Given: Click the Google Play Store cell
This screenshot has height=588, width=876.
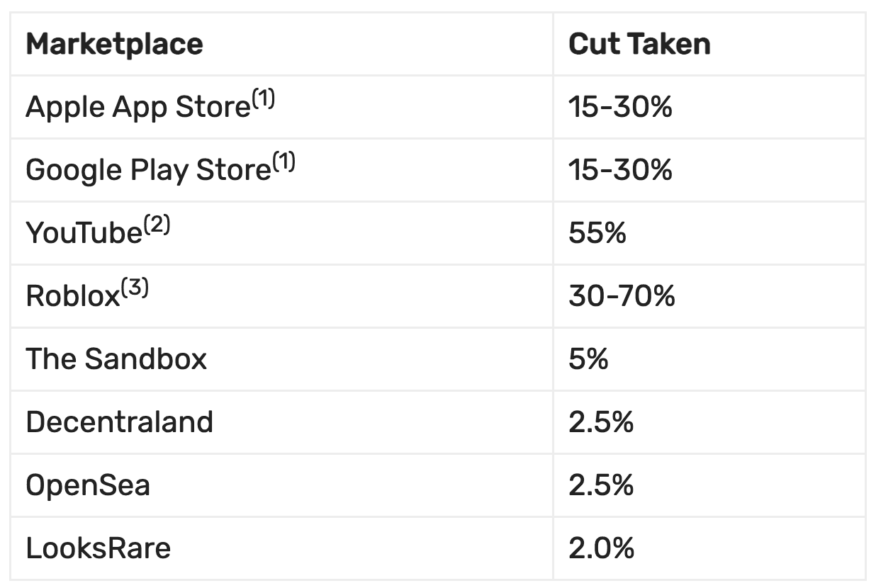Looking at the screenshot, I should coord(148,171).
